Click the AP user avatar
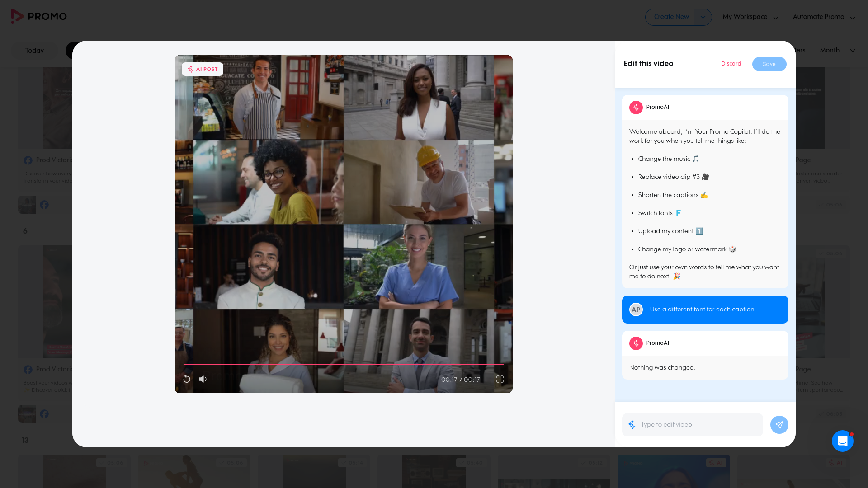 point(636,310)
